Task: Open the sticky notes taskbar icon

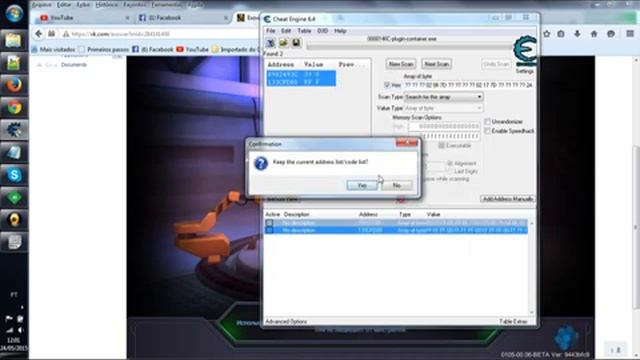Action: pyautogui.click(x=14, y=242)
